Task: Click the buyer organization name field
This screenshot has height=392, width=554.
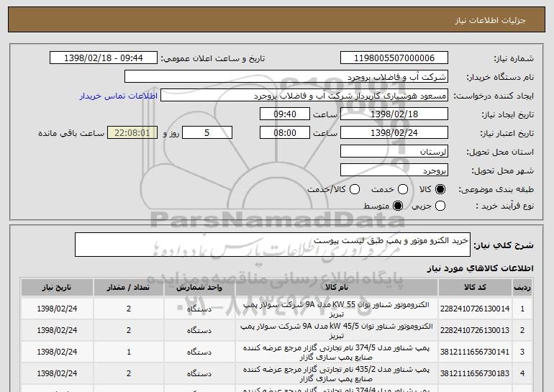Action: click(286, 77)
